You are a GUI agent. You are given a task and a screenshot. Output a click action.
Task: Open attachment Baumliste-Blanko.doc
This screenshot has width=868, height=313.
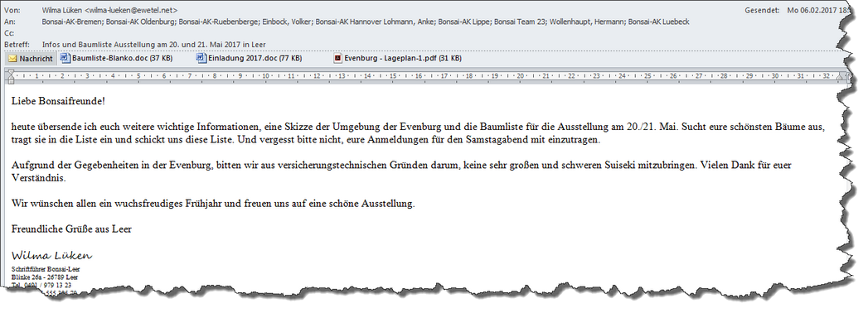coord(116,58)
